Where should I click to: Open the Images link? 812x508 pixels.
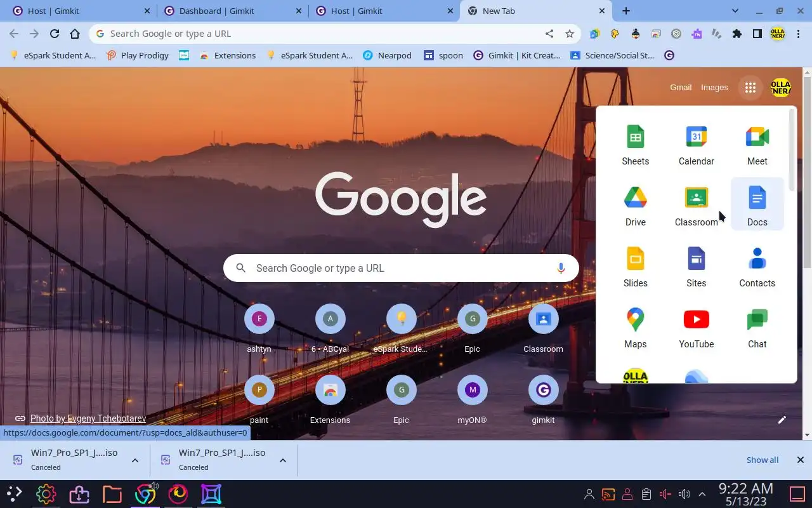[714, 88]
